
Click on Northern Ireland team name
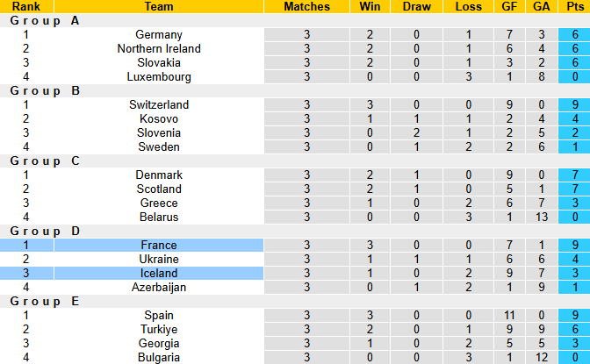pos(159,48)
